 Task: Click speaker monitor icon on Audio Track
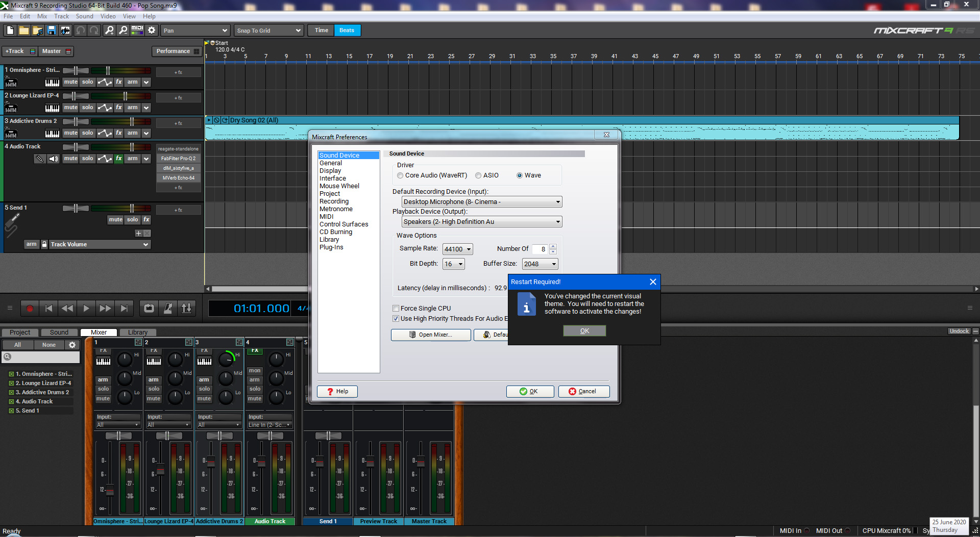(54, 159)
